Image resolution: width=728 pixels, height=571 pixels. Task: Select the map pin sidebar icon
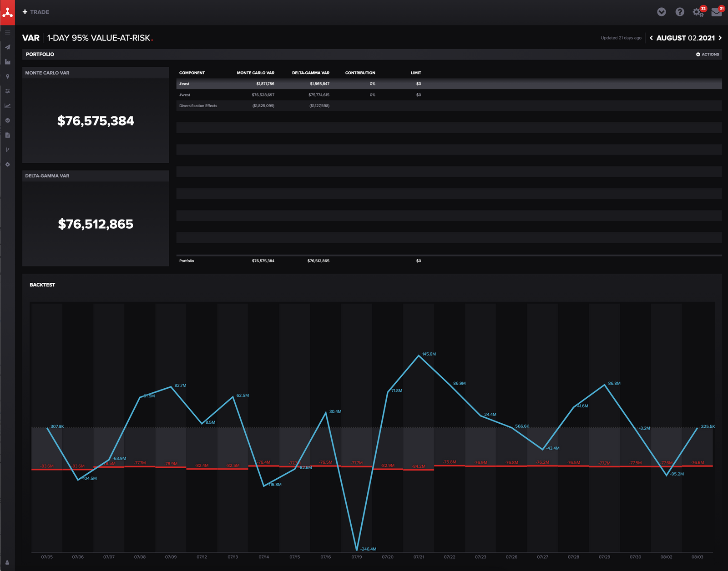[x=7, y=76]
